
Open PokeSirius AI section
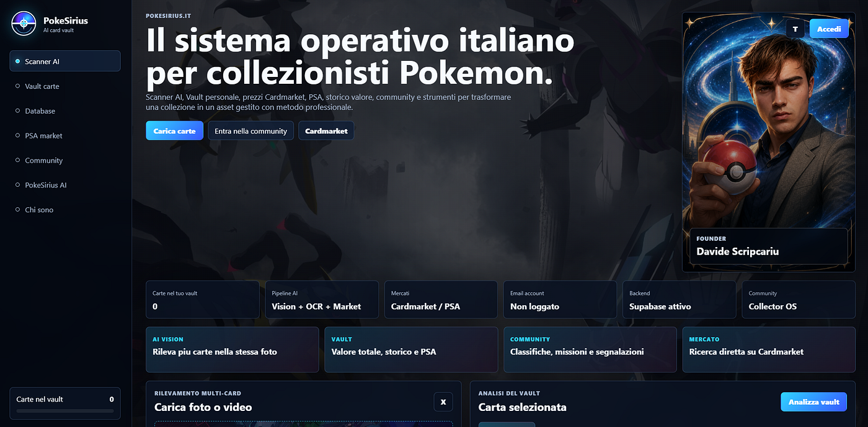click(x=65, y=185)
